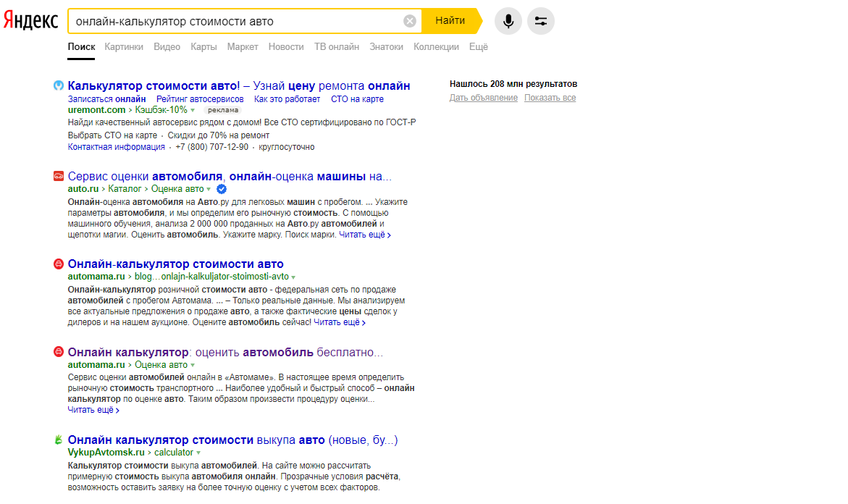Click the auto.ru domain link

(x=83, y=189)
